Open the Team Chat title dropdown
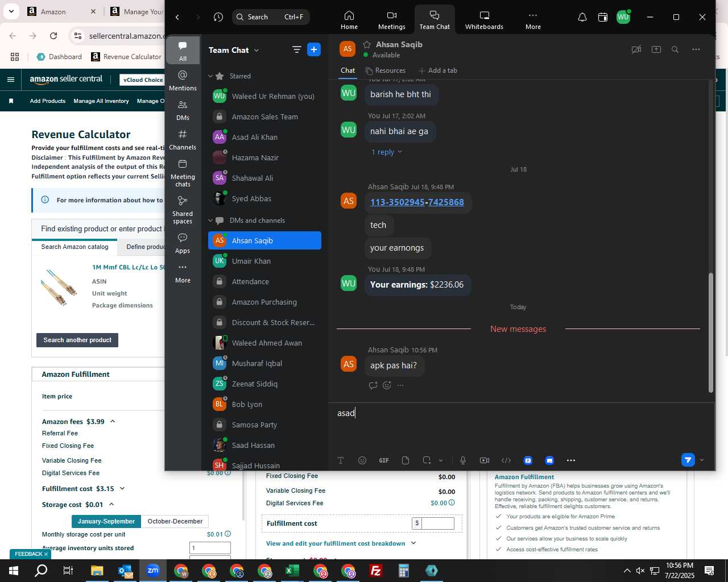 tap(257, 50)
